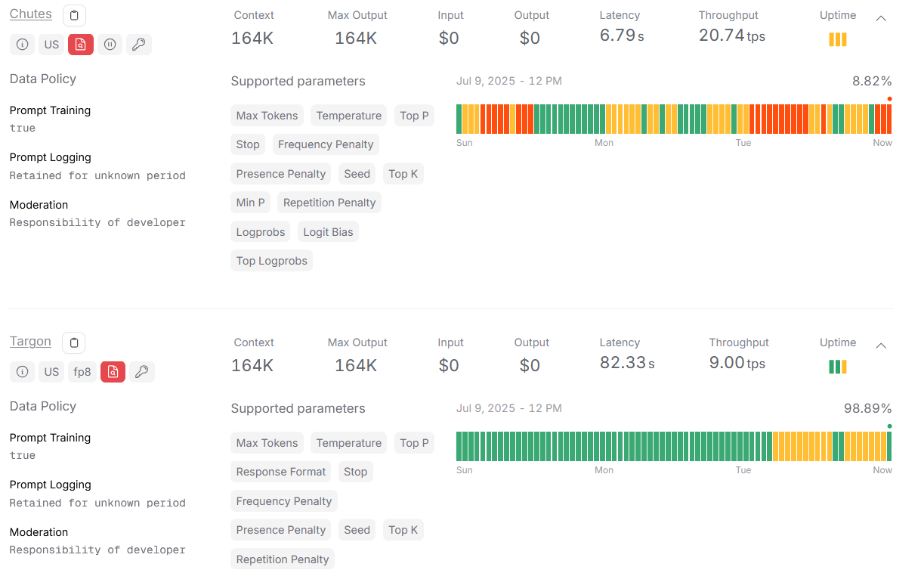The width and height of the screenshot is (924, 570).
Task: Click Targon Presence Penalty chip
Action: (x=281, y=530)
